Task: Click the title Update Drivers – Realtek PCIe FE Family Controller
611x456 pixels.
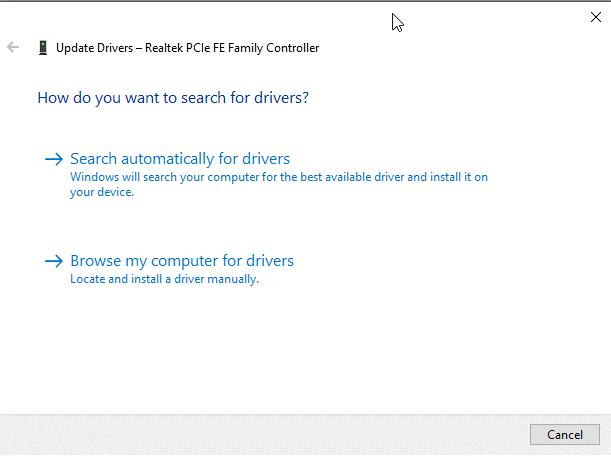Action: (x=187, y=48)
